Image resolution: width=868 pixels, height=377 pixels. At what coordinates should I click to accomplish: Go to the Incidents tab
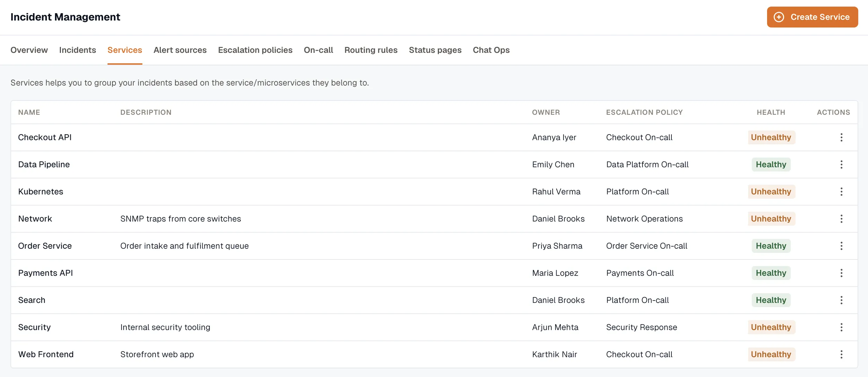click(x=78, y=50)
